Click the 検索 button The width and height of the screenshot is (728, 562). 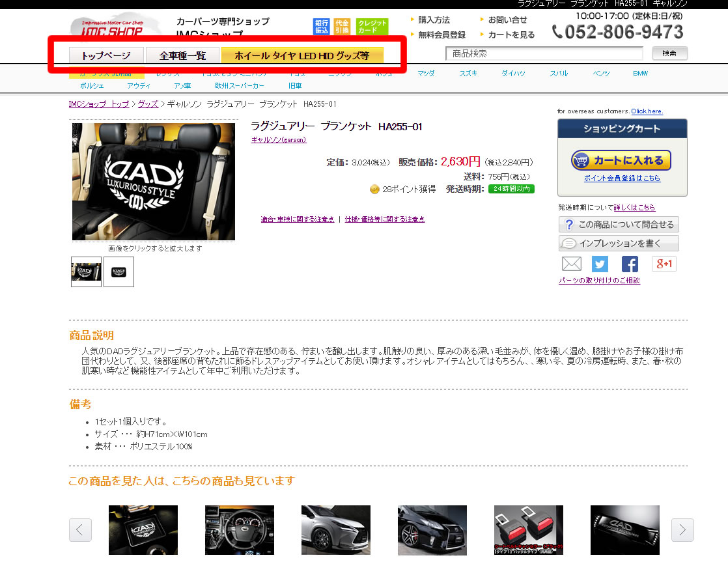[669, 53]
